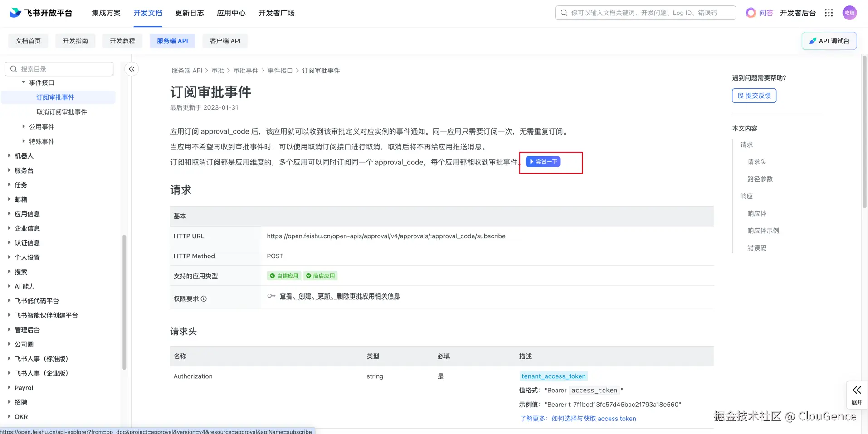
Task: Open the 更新日志 top menu
Action: (190, 13)
